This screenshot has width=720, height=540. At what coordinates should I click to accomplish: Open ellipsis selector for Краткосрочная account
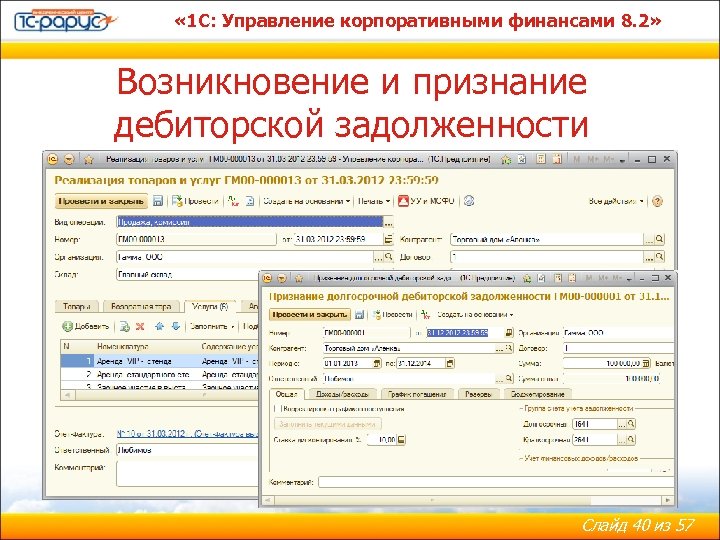(x=622, y=439)
